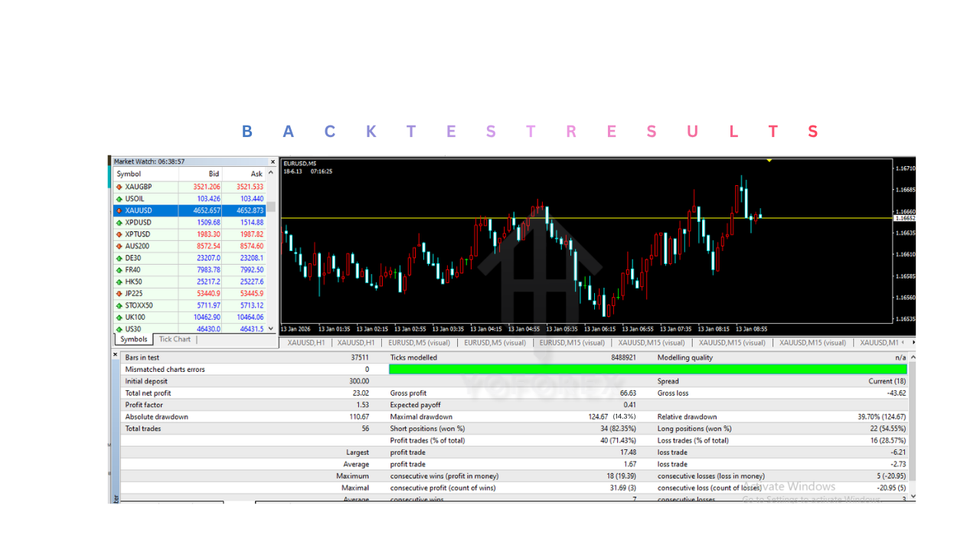Click the JP225 red arrow icon

119,293
